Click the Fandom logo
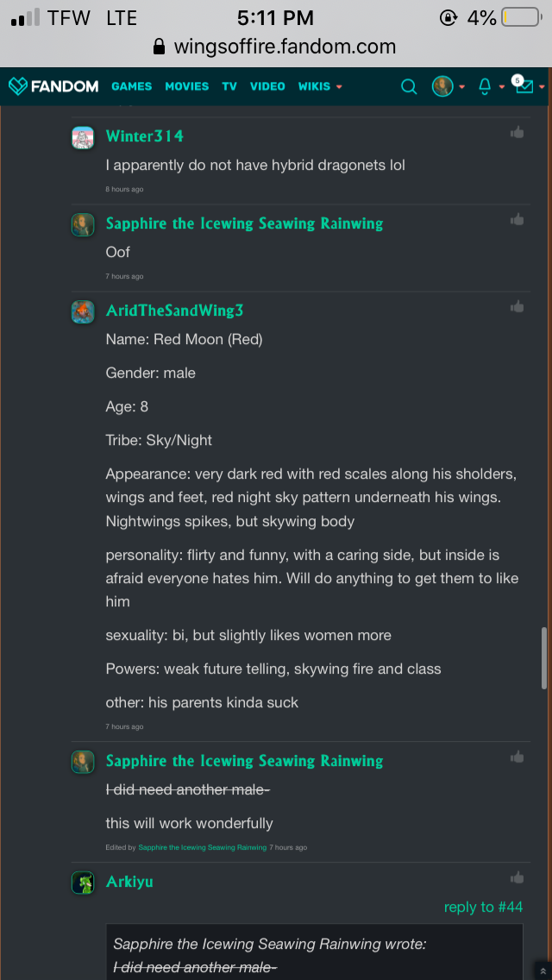 click(x=53, y=86)
